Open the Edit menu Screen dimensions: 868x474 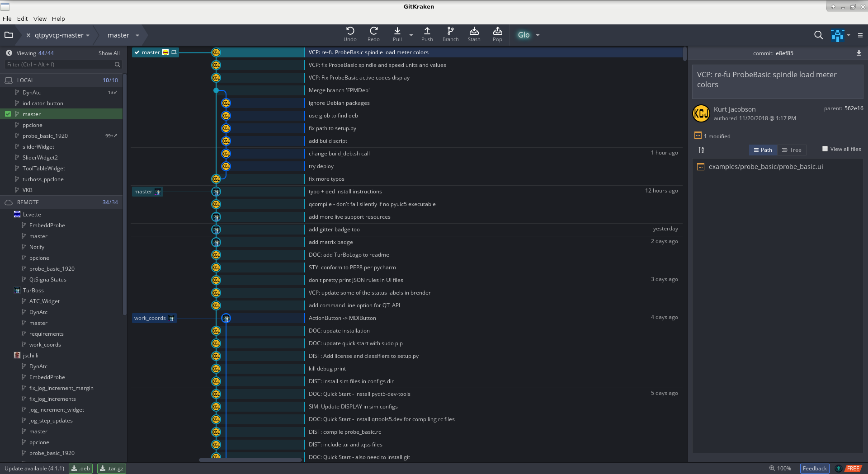(22, 19)
